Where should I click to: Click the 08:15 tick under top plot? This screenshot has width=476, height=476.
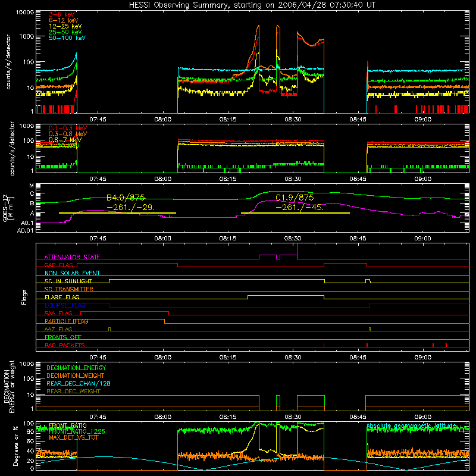pos(228,120)
